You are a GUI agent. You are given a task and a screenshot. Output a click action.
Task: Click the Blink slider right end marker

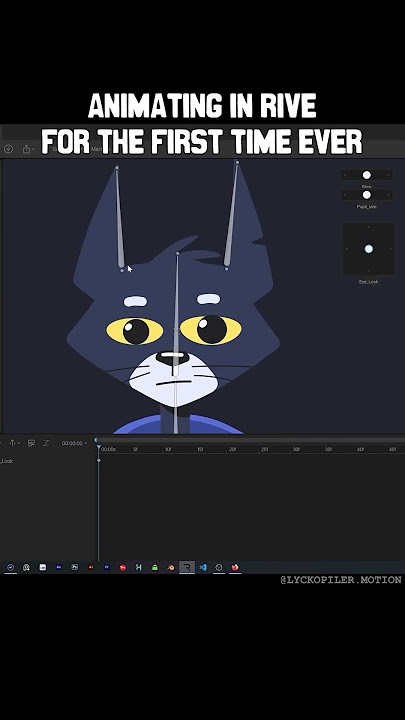click(388, 175)
